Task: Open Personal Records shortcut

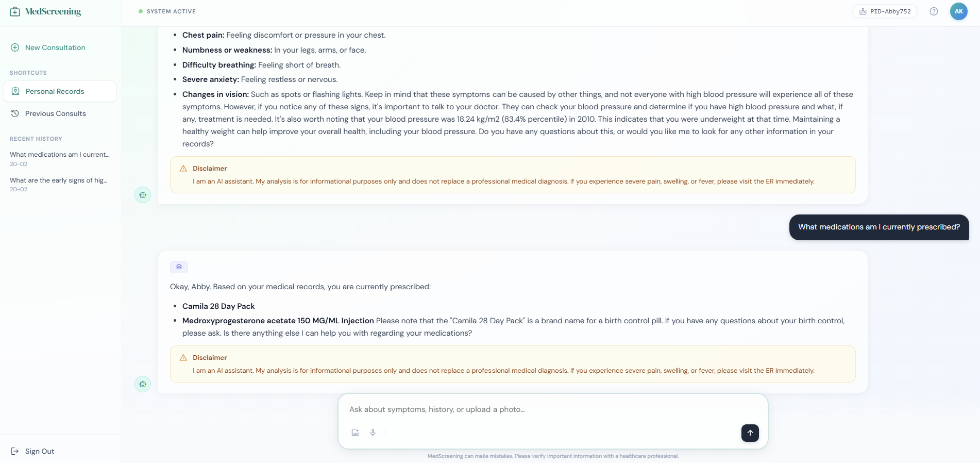Action: point(60,91)
